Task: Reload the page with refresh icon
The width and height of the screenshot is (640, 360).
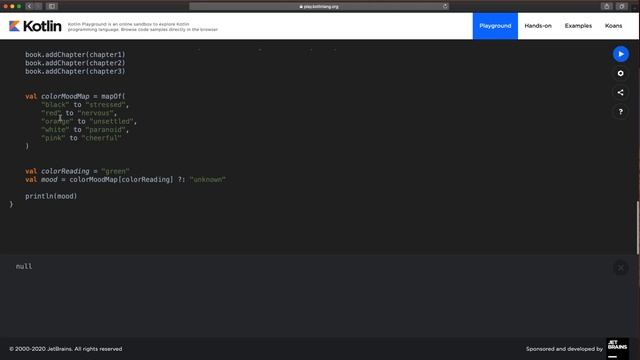Action: [445, 6]
